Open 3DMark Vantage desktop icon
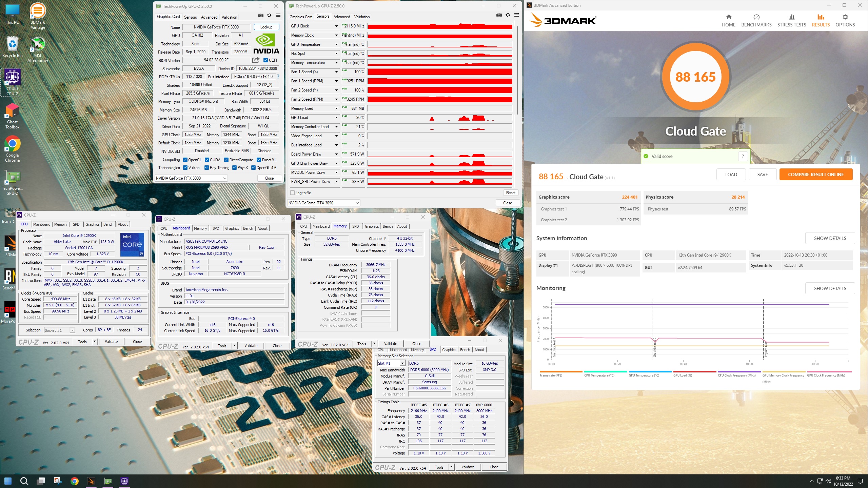Screen dimensions: 868x488 [38, 16]
